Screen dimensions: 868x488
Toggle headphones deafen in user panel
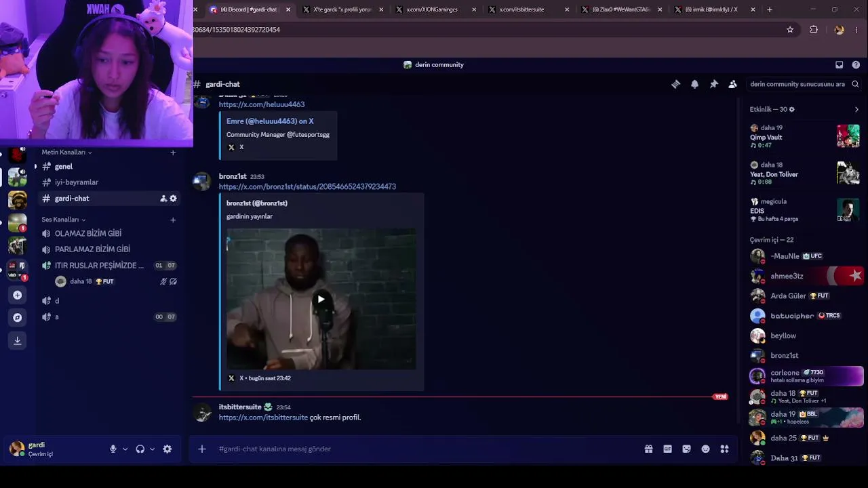click(140, 449)
